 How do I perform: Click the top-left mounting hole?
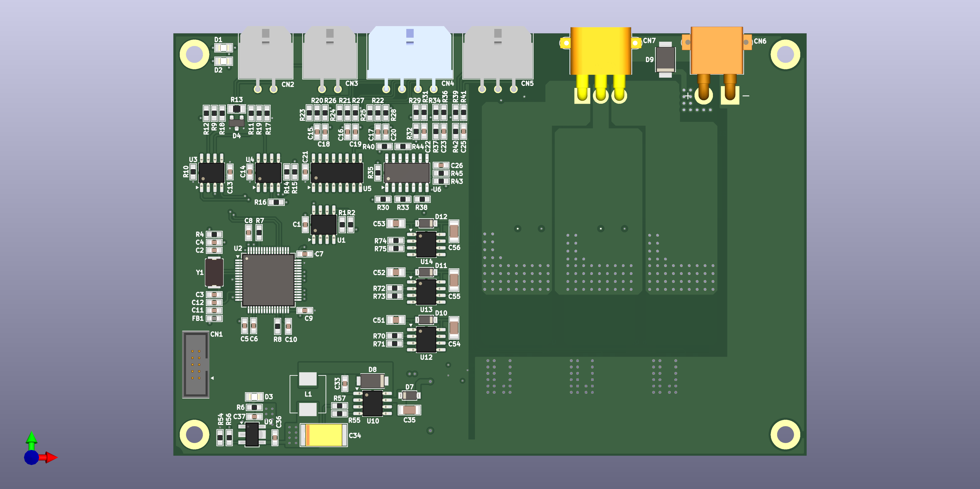click(194, 54)
